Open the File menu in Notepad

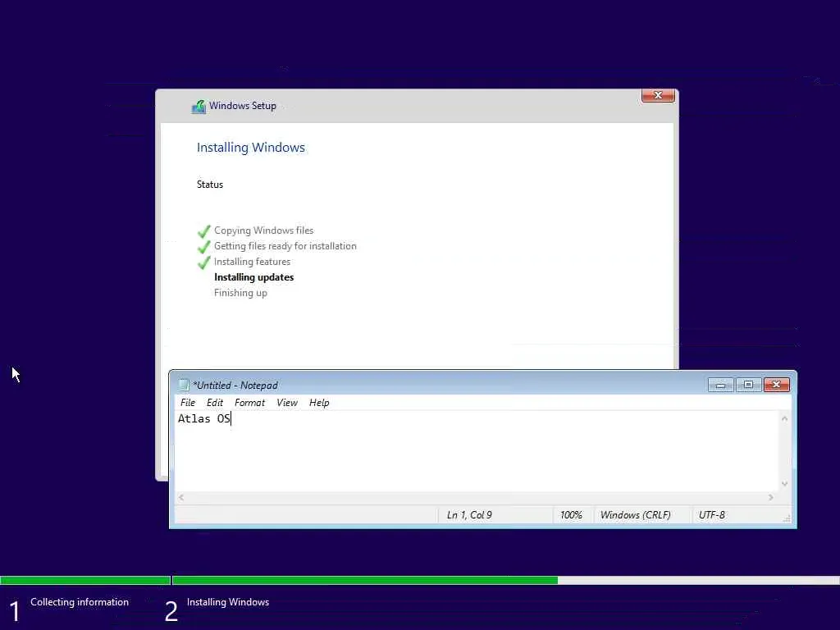188,402
